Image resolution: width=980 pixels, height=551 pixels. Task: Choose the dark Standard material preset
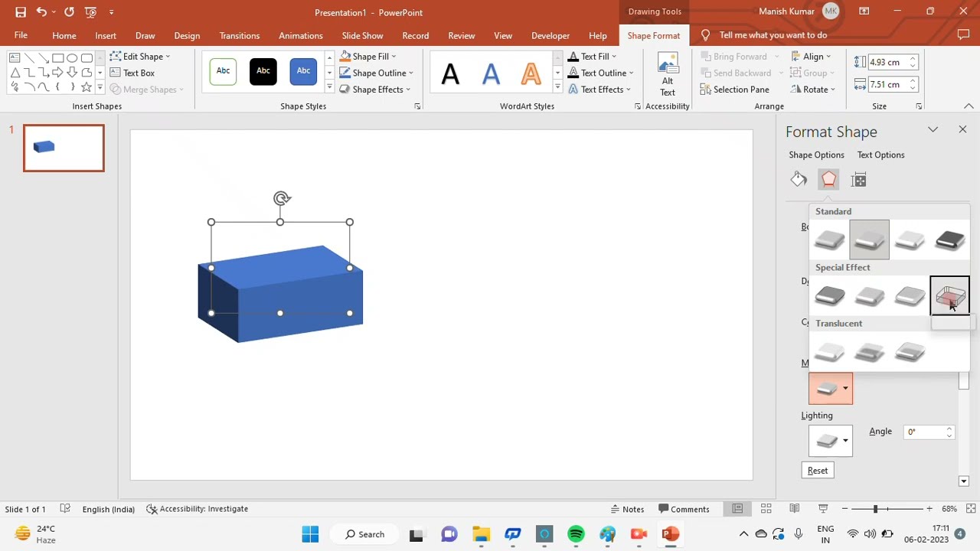tap(949, 240)
